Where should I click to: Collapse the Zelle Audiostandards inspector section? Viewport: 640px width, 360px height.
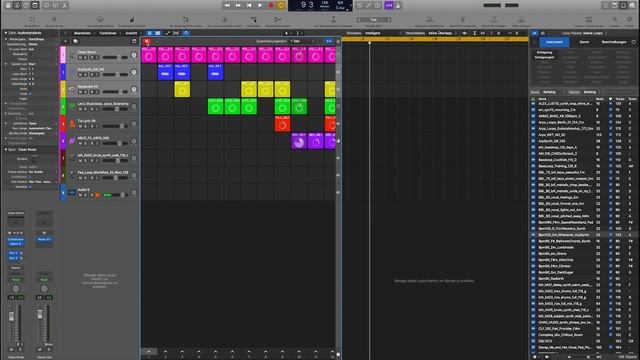[x=6, y=33]
